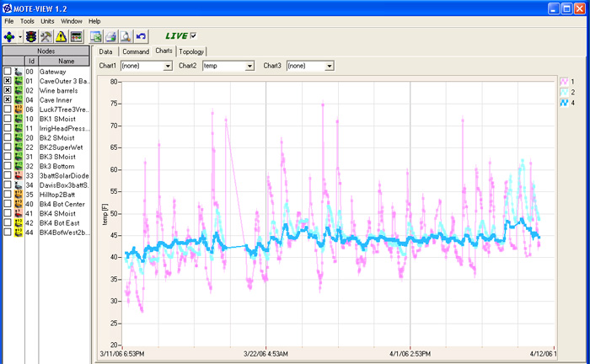Click the green spreadsheet export icon
The image size is (590, 364).
[x=96, y=36]
